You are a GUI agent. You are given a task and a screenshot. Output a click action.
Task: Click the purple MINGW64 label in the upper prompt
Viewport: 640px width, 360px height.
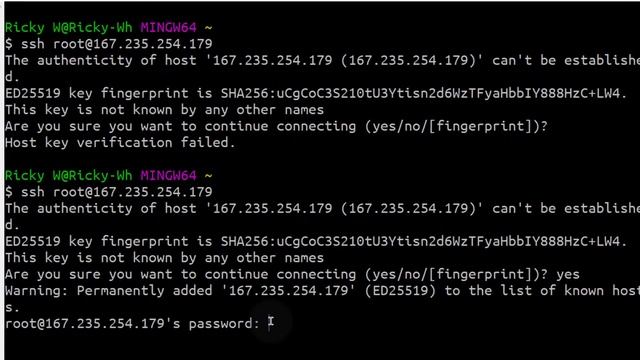point(169,27)
